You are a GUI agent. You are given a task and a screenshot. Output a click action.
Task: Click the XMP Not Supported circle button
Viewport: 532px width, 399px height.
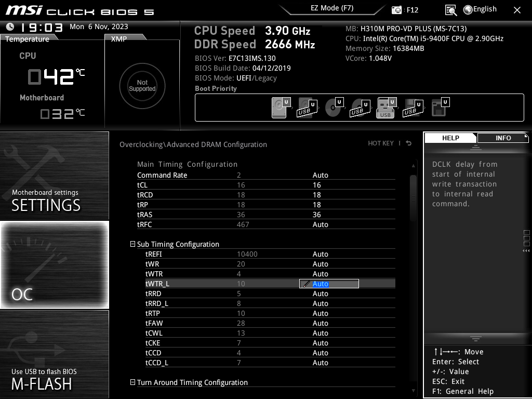tap(142, 86)
